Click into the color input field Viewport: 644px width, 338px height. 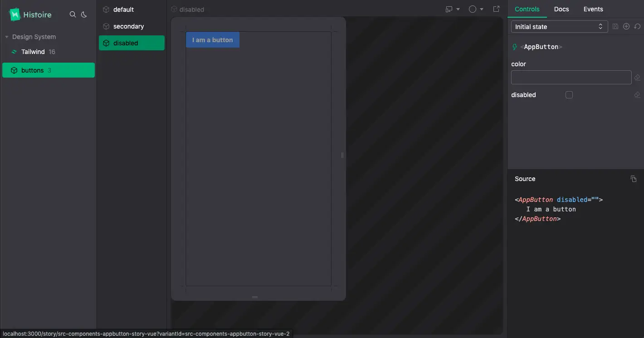(571, 77)
